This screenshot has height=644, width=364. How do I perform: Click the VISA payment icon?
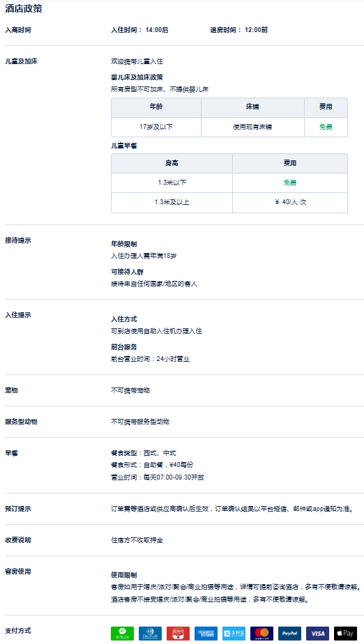[317, 634]
